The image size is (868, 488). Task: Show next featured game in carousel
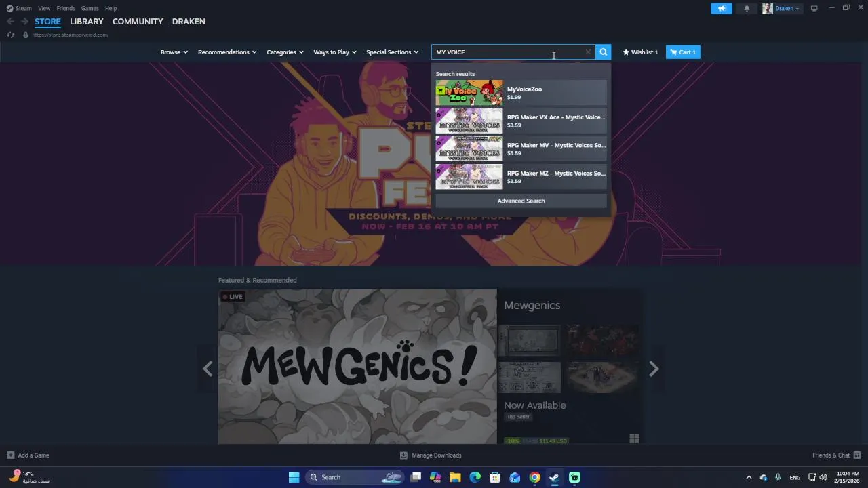[654, 369]
